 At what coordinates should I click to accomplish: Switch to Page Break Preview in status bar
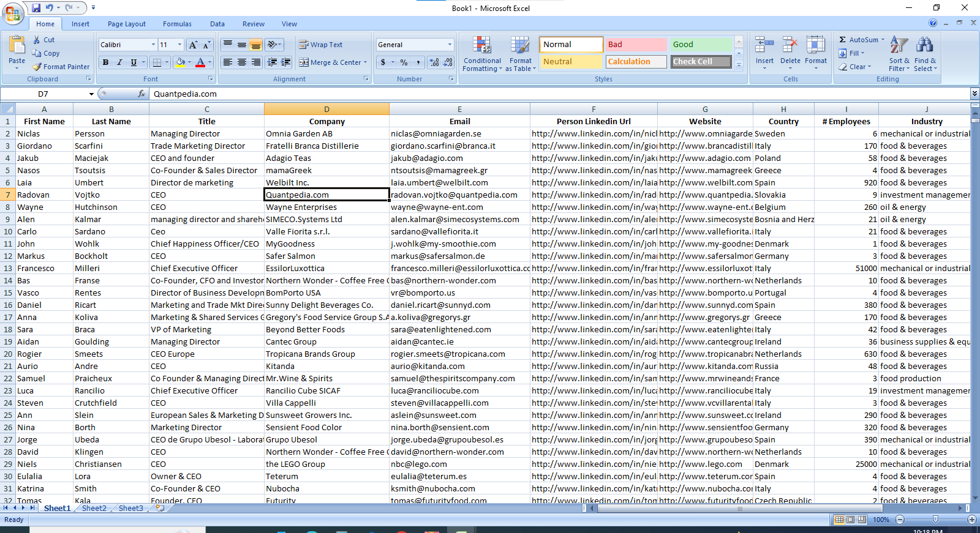pos(862,520)
